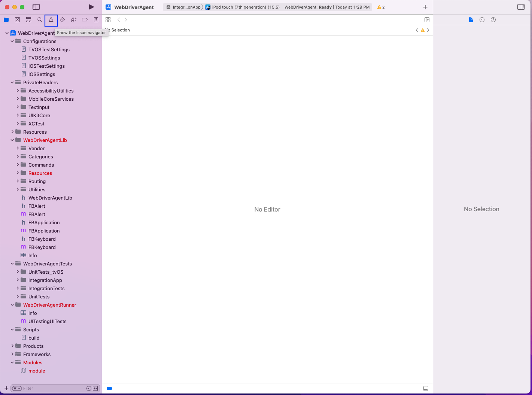Toggle recently modified files filter
The width and height of the screenshot is (532, 395).
(89, 388)
